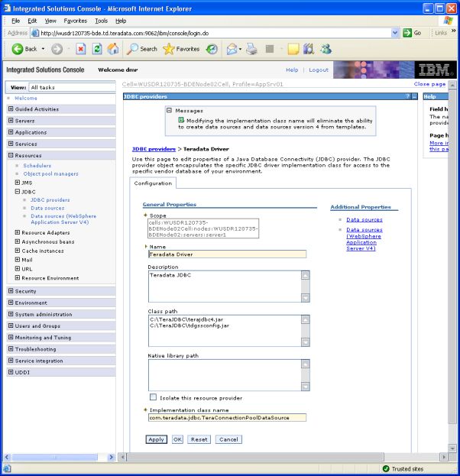This screenshot has width=460, height=476.
Task: Click the Trusted sites status icon
Action: click(386, 468)
